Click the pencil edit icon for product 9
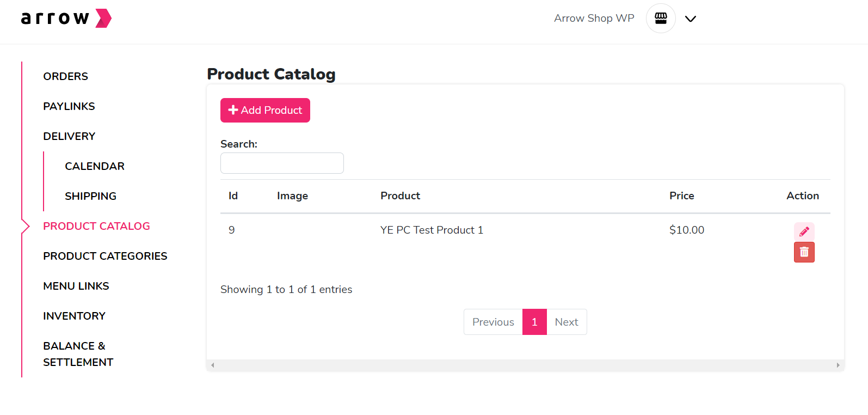 point(804,231)
